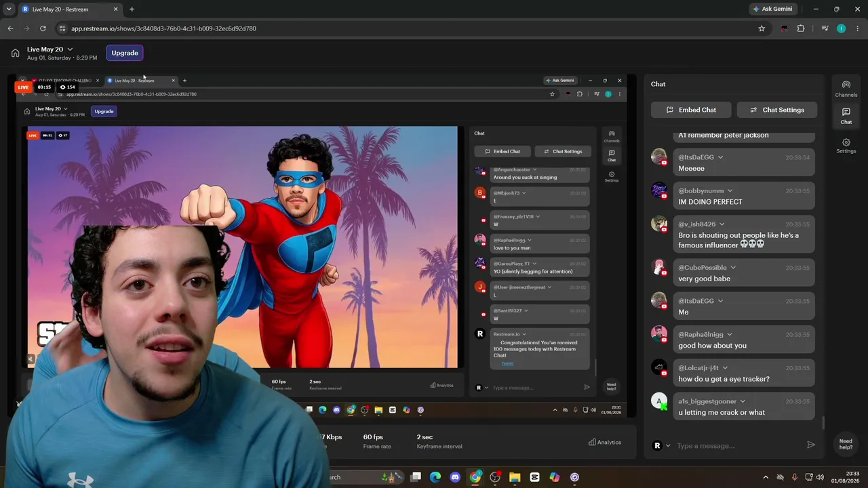Click the avatar of @CubePossible
868x488 pixels.
pyautogui.click(x=658, y=267)
